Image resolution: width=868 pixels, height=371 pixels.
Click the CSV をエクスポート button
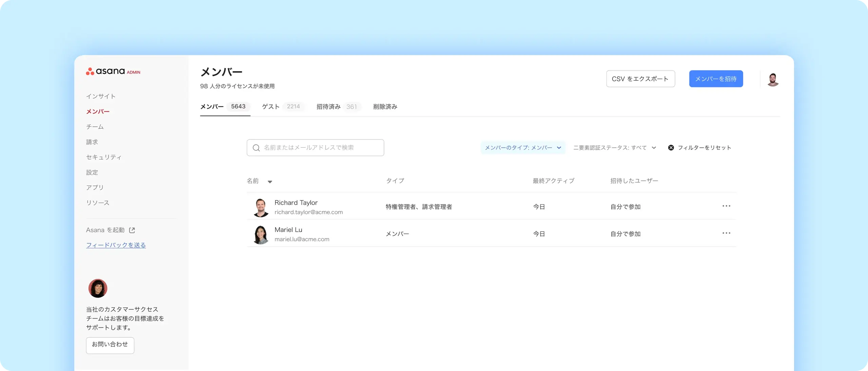point(640,79)
